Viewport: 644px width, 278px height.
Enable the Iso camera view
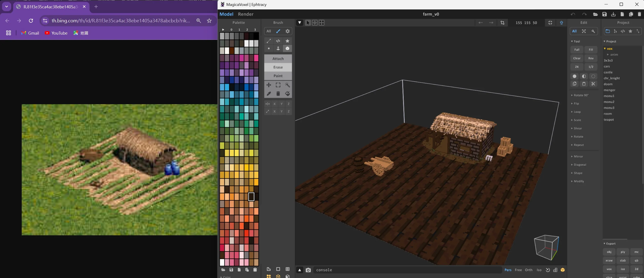coord(539,270)
